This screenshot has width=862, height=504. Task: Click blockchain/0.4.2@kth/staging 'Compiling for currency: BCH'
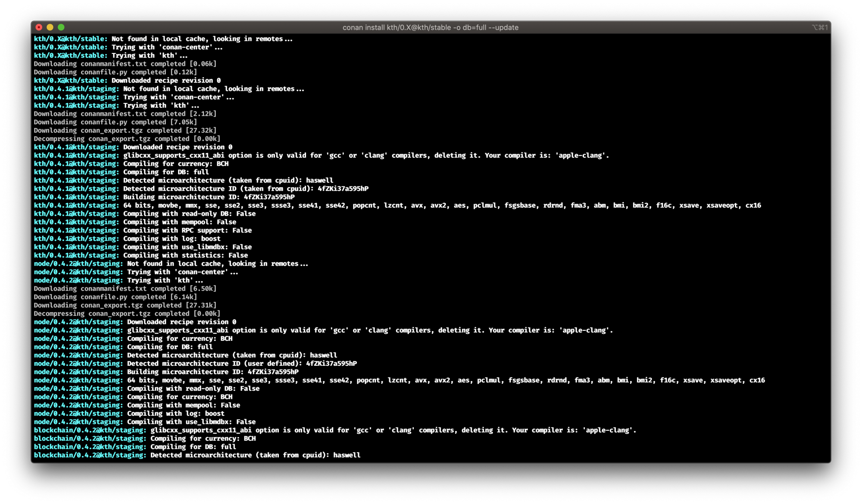coord(145,439)
